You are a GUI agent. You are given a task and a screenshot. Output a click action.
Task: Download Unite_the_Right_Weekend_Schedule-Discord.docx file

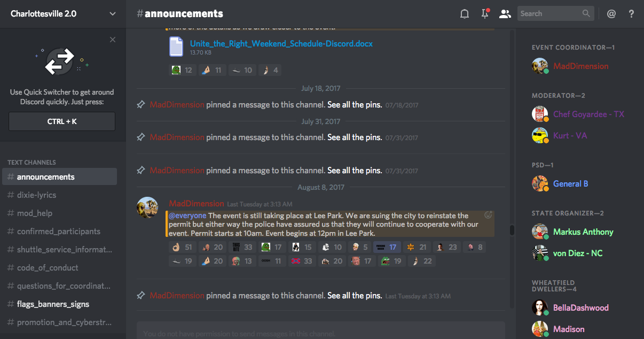[281, 43]
